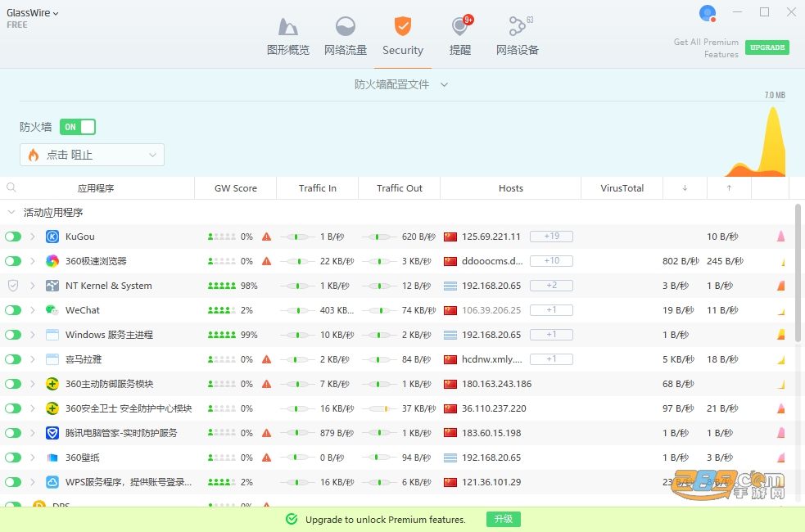Viewport: 805px width, 532px height.
Task: Click the shield icon on NT Kernel row
Action: pyautogui.click(x=13, y=286)
